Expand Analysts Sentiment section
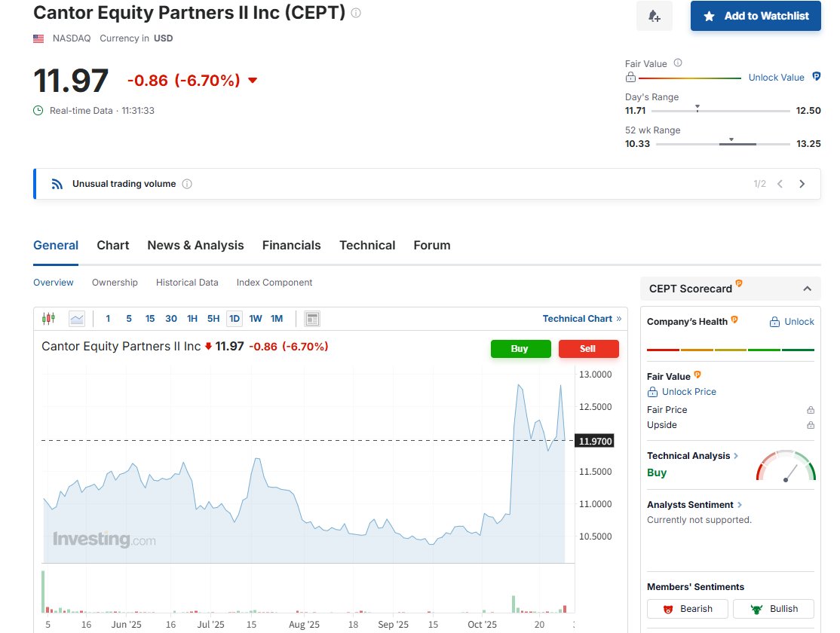Screen dimensions: 840x633 [x=740, y=505]
